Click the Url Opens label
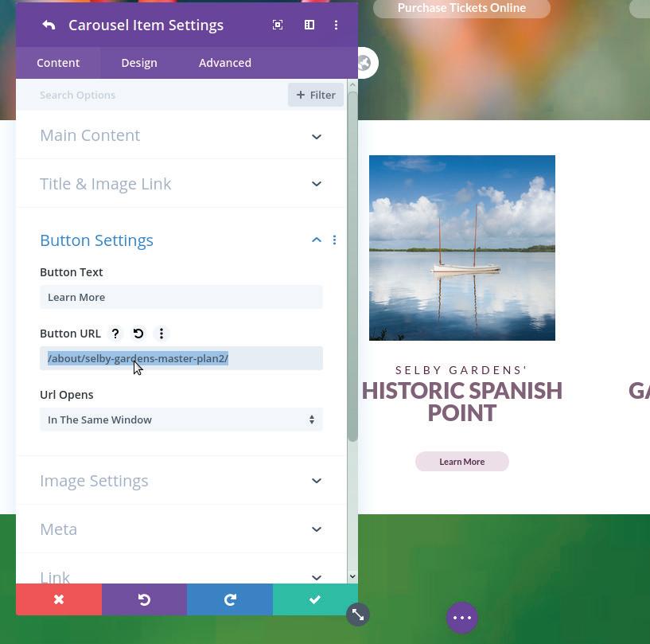The image size is (650, 644). (x=66, y=395)
